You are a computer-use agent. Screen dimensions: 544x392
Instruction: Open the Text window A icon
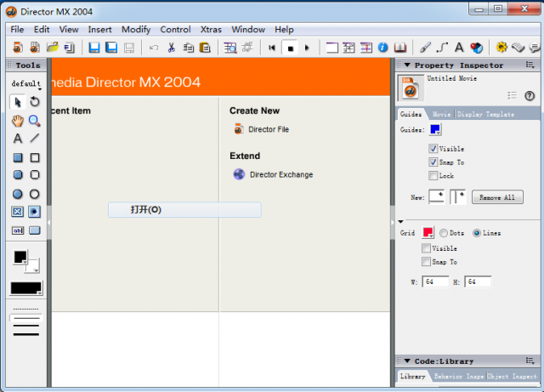(459, 48)
